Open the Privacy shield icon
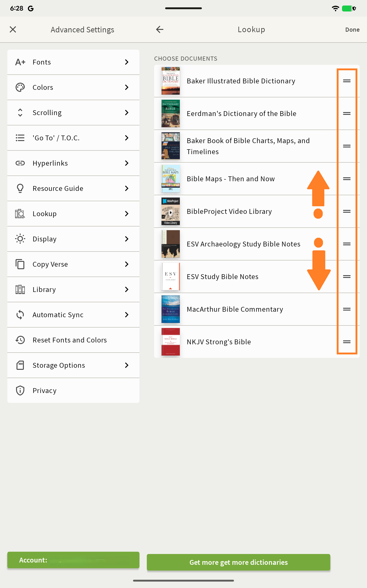 tap(20, 391)
